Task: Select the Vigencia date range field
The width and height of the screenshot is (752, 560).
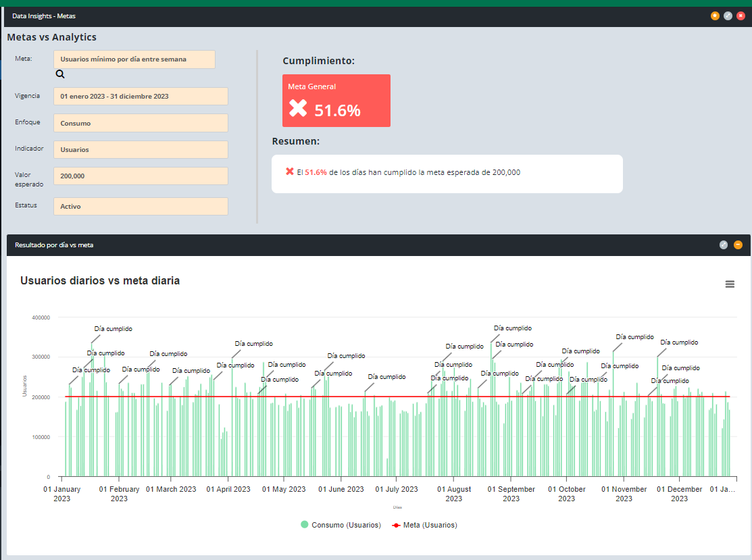Action: click(x=141, y=97)
